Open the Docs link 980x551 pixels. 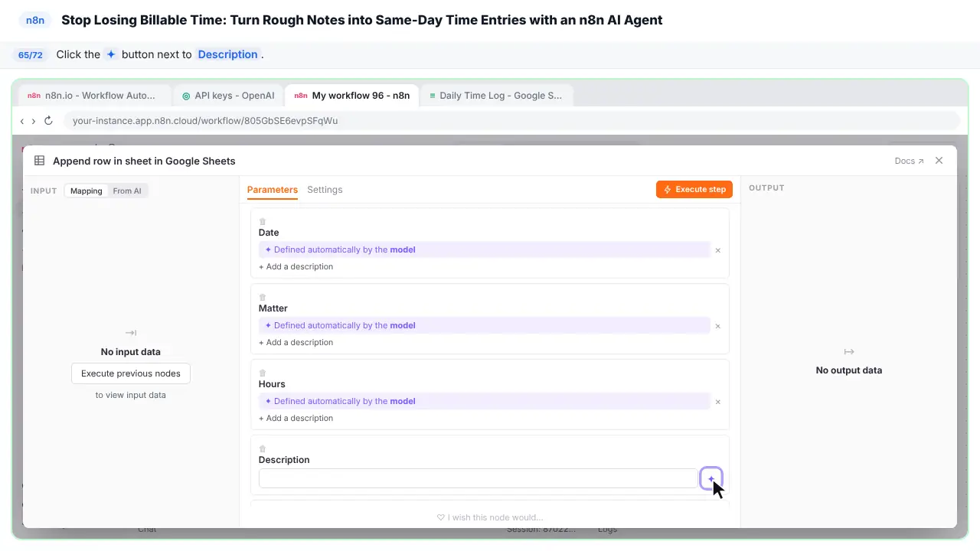pos(909,161)
